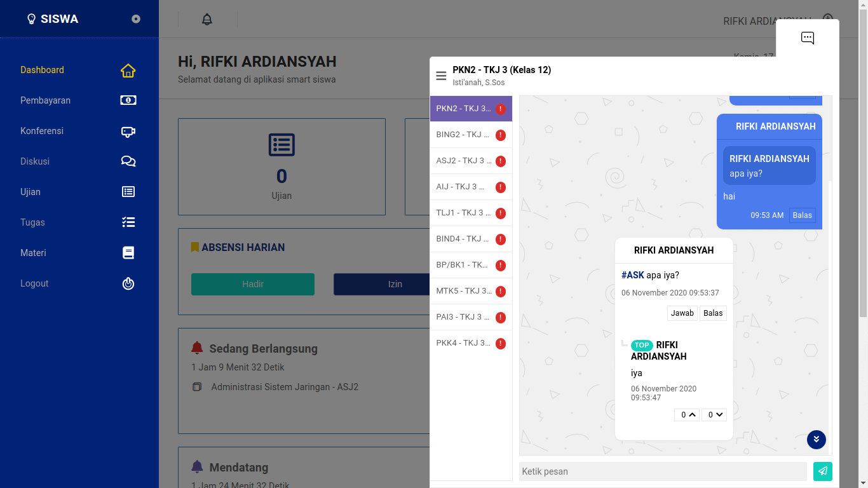This screenshot has height=488, width=868.
Task: Click the Ketik pesan input field
Action: pyautogui.click(x=663, y=471)
